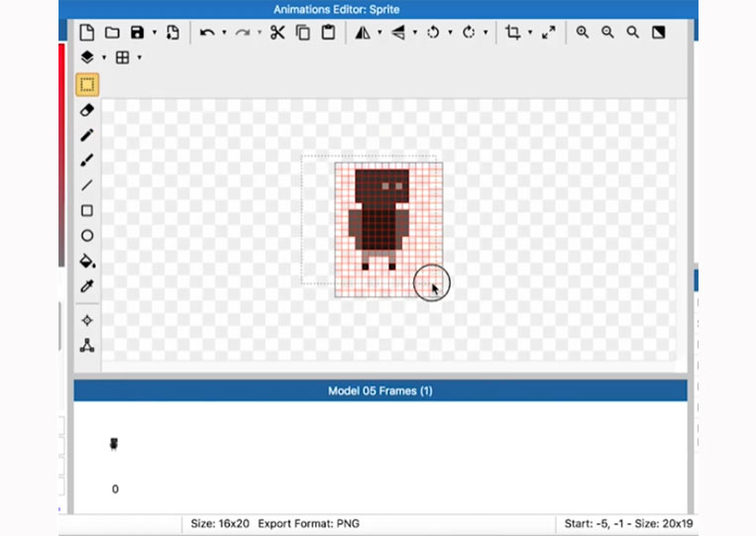Zoom in with plus magnifier
Screen dimensions: 756x536
pyautogui.click(x=583, y=33)
